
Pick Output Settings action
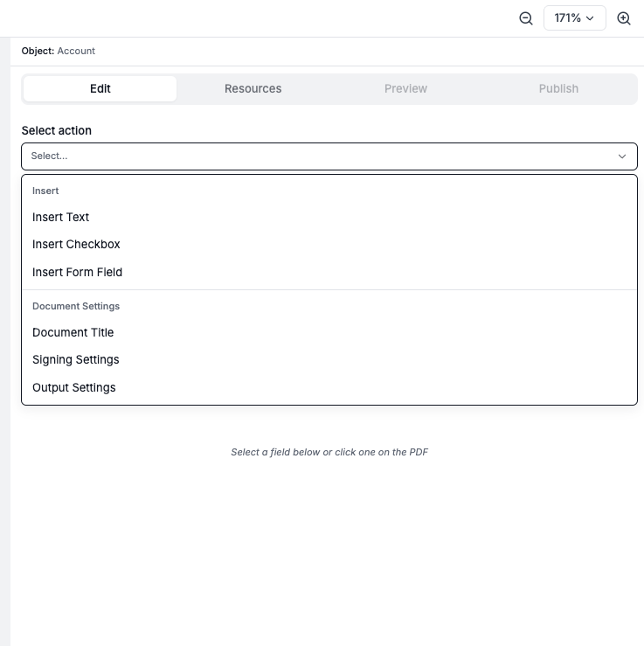coord(329,387)
